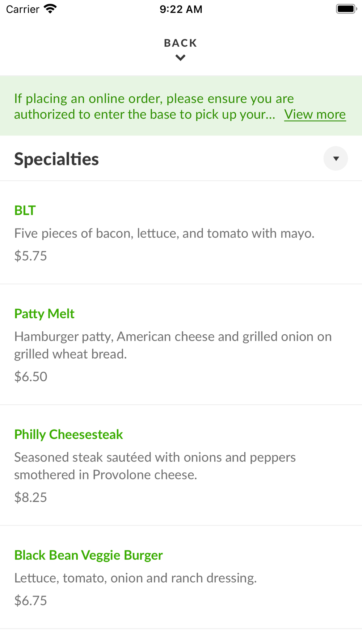Tap the Specialties section heading

(x=56, y=159)
